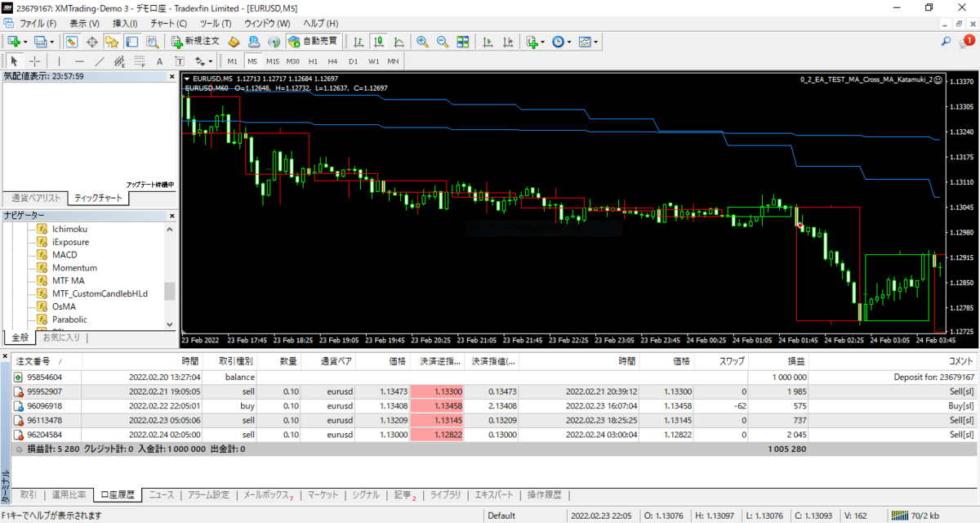Tile chart windows icon
The image size is (980, 523).
click(x=462, y=41)
